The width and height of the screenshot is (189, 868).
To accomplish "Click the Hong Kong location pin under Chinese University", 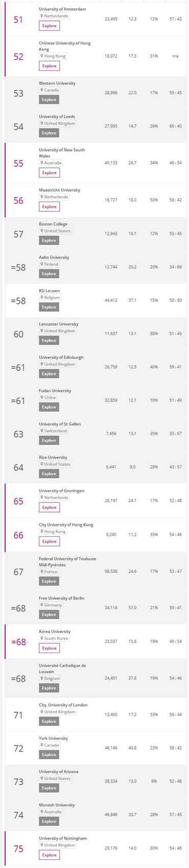I will tap(42, 56).
